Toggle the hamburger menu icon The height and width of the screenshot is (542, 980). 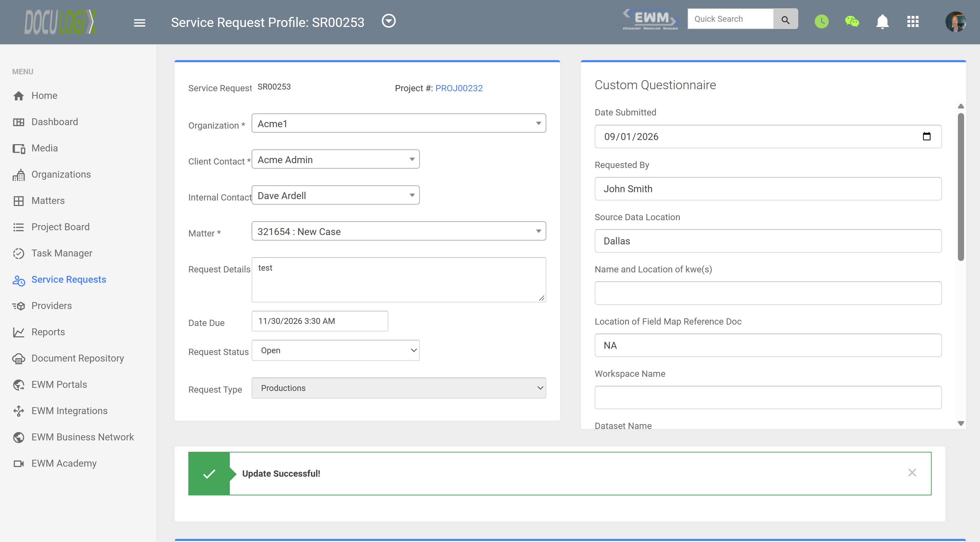(x=140, y=23)
